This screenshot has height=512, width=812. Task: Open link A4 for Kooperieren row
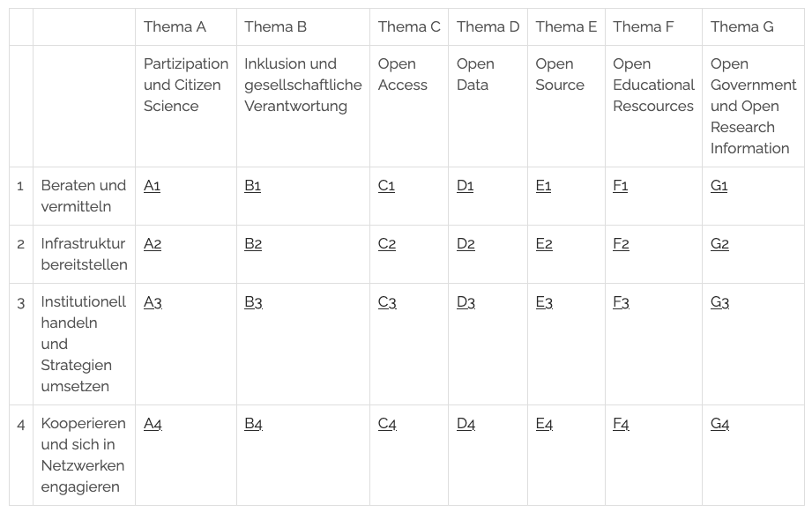(x=153, y=424)
